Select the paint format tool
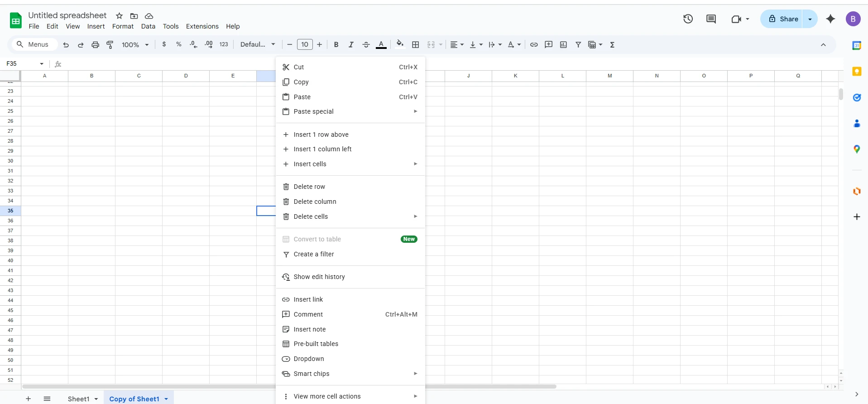The height and width of the screenshot is (404, 868). point(110,45)
